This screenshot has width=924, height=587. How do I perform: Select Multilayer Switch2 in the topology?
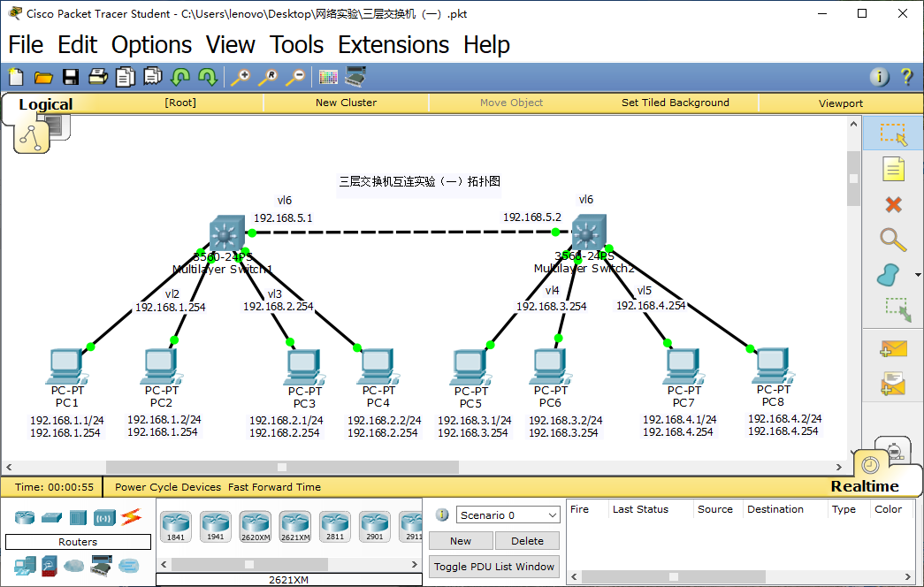[x=589, y=233]
